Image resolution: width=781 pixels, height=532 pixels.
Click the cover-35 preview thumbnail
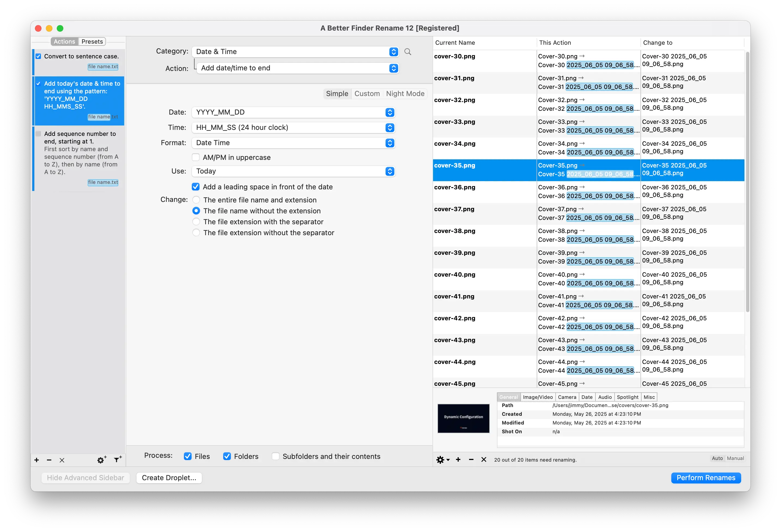click(463, 419)
